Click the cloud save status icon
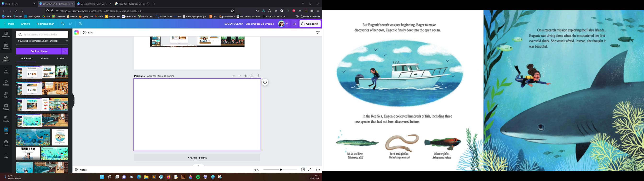Image resolution: width=644 pixels, height=181 pixels. coord(80,24)
